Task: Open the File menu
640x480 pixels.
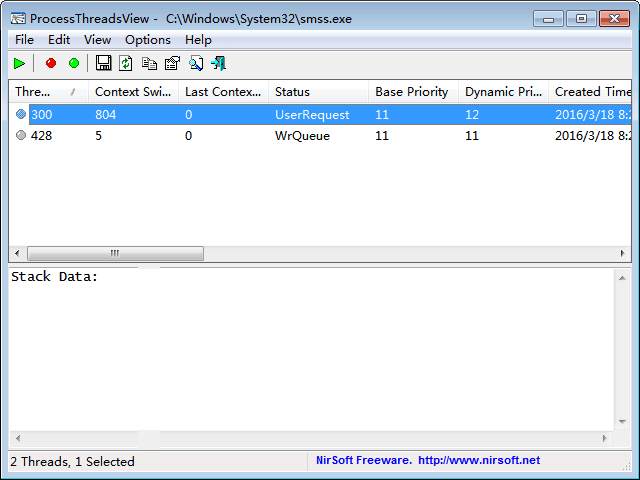Action: [24, 39]
